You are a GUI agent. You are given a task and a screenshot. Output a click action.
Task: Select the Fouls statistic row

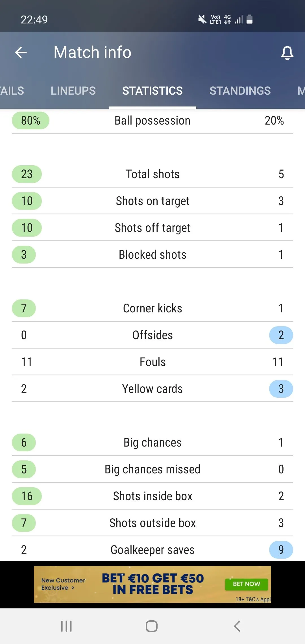tap(152, 362)
